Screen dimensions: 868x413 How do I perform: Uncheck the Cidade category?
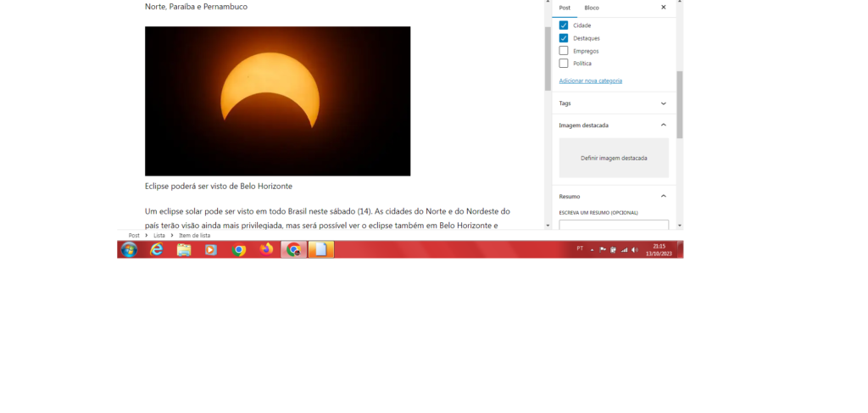point(564,25)
